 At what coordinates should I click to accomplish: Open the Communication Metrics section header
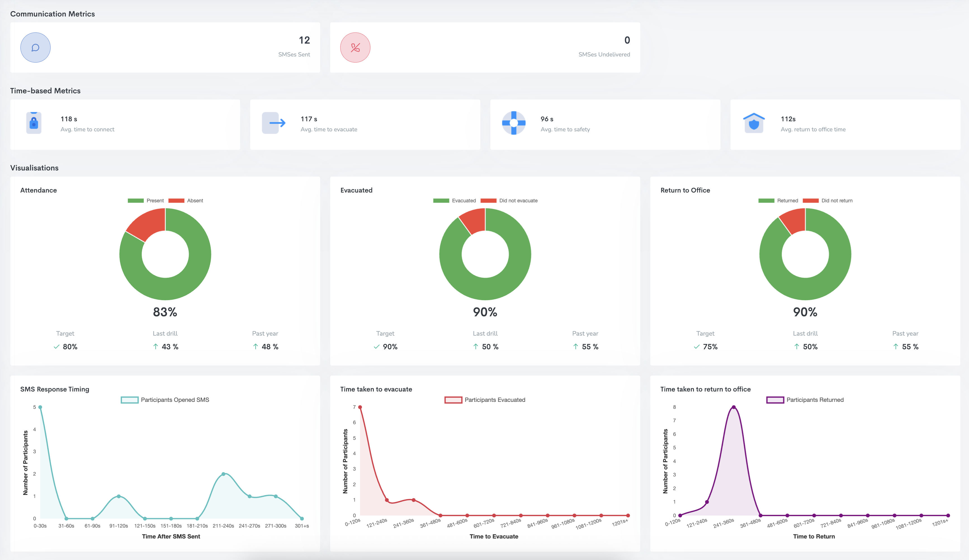(53, 14)
